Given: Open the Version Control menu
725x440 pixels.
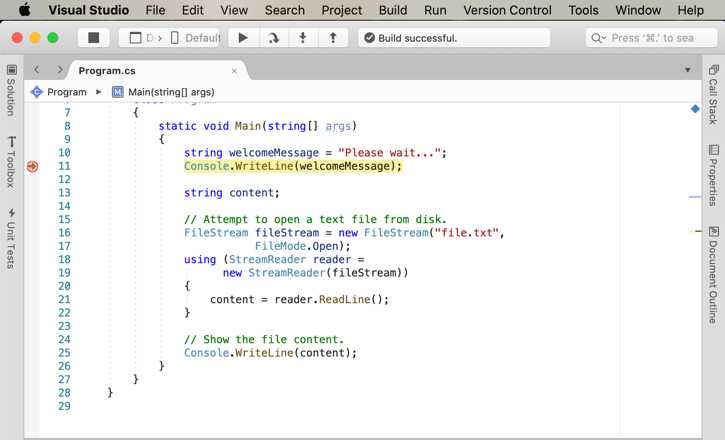Looking at the screenshot, I should [507, 10].
